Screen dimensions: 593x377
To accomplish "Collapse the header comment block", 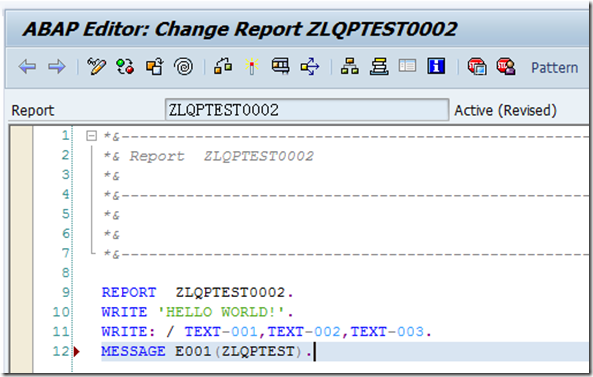I will [92, 135].
